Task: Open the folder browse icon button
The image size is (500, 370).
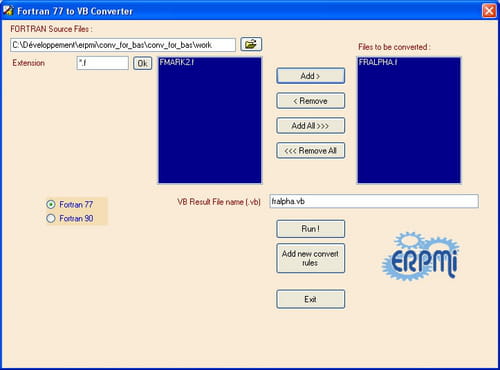Action: click(251, 44)
